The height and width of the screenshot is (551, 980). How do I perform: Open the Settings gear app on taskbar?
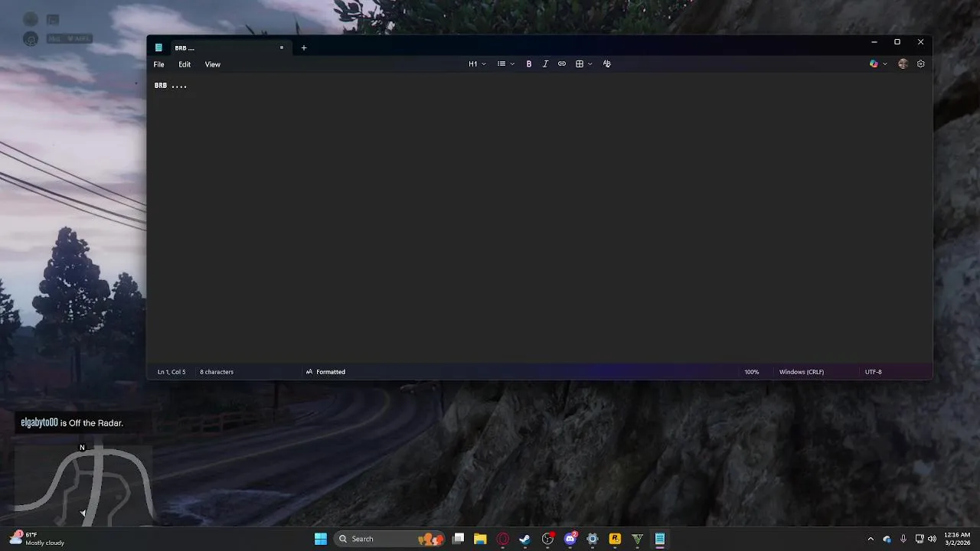[593, 539]
